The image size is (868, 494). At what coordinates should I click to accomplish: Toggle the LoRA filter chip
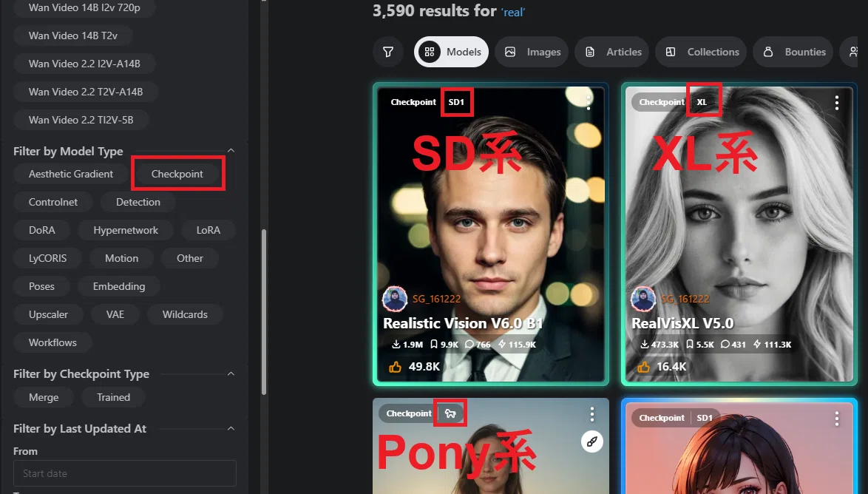point(208,230)
